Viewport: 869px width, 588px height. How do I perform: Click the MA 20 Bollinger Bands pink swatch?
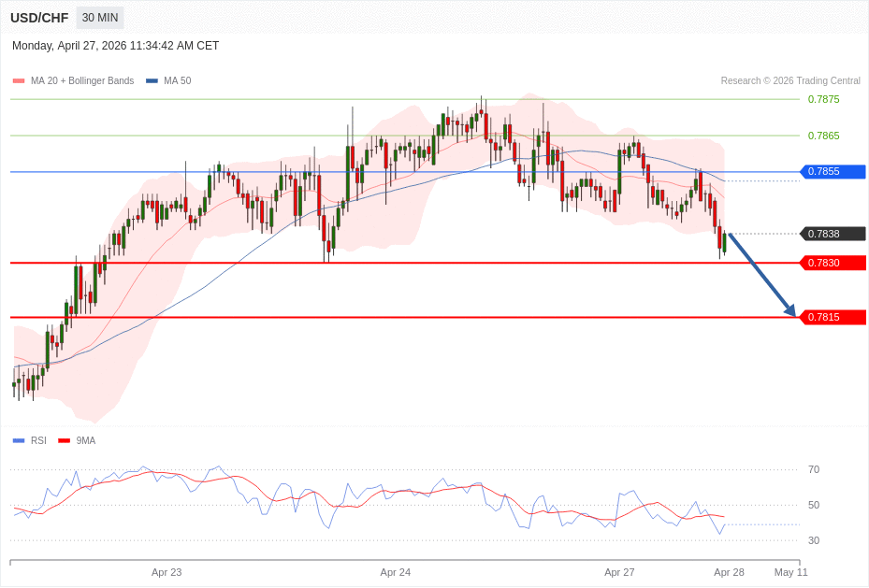tap(18, 81)
